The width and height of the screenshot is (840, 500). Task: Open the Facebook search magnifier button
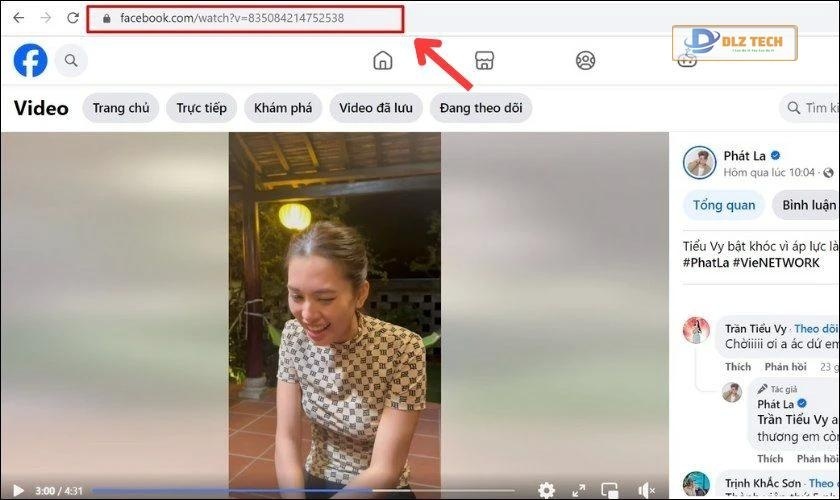point(71,61)
